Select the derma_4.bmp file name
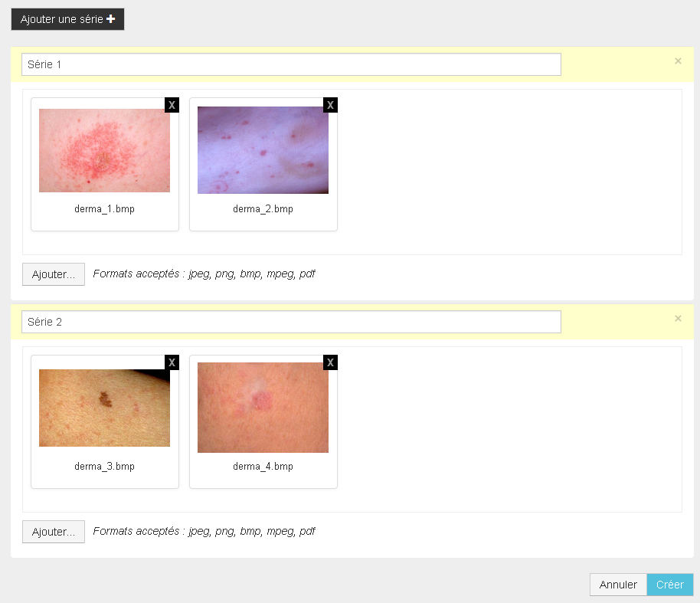 (263, 467)
